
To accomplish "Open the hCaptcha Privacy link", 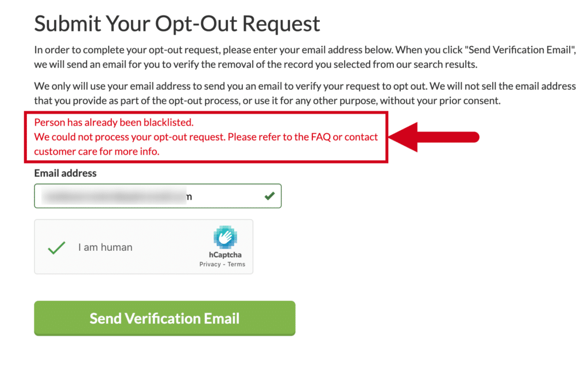I will (x=210, y=264).
